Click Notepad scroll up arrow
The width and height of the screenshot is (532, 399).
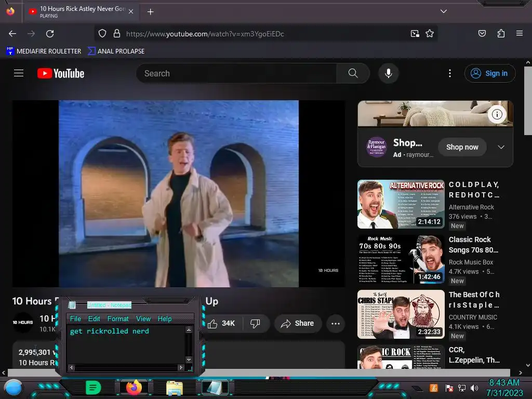189,329
